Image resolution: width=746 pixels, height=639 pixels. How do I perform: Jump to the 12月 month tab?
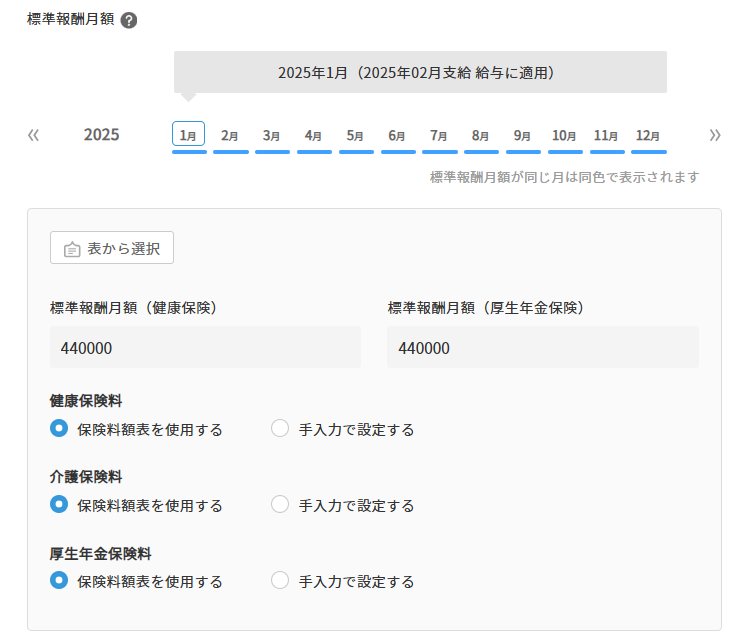point(648,135)
